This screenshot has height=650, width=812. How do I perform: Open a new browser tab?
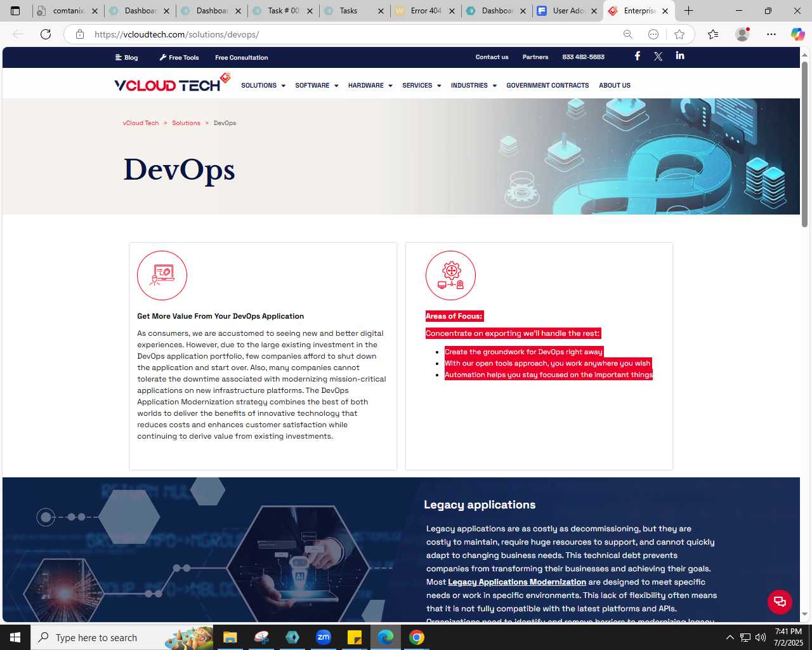click(689, 11)
